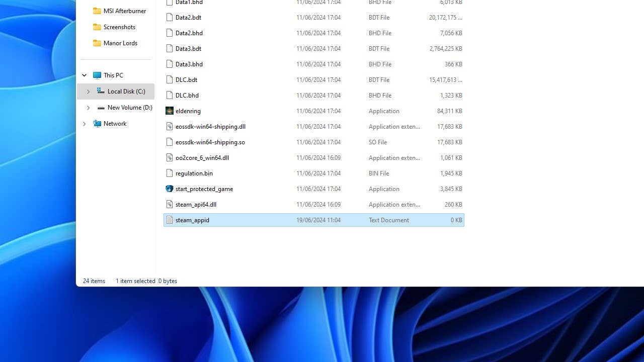Select the oo2core_6_win64.dll file icon

pos(170,158)
